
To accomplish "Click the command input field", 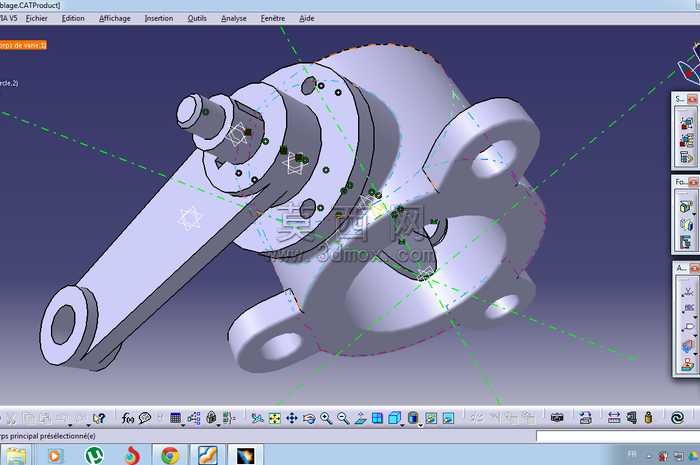I will (618, 436).
